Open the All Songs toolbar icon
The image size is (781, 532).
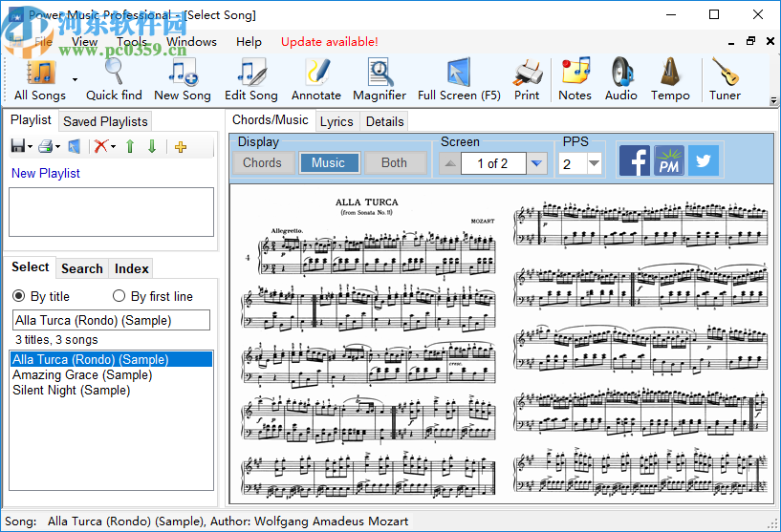(x=40, y=79)
